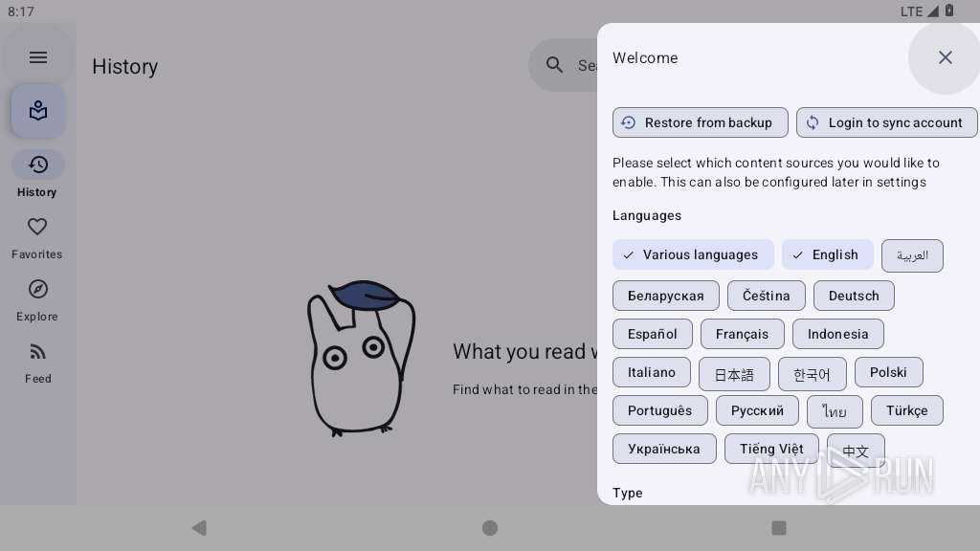The image size is (980, 551).
Task: Go to the Explore tab
Action: coord(37,300)
